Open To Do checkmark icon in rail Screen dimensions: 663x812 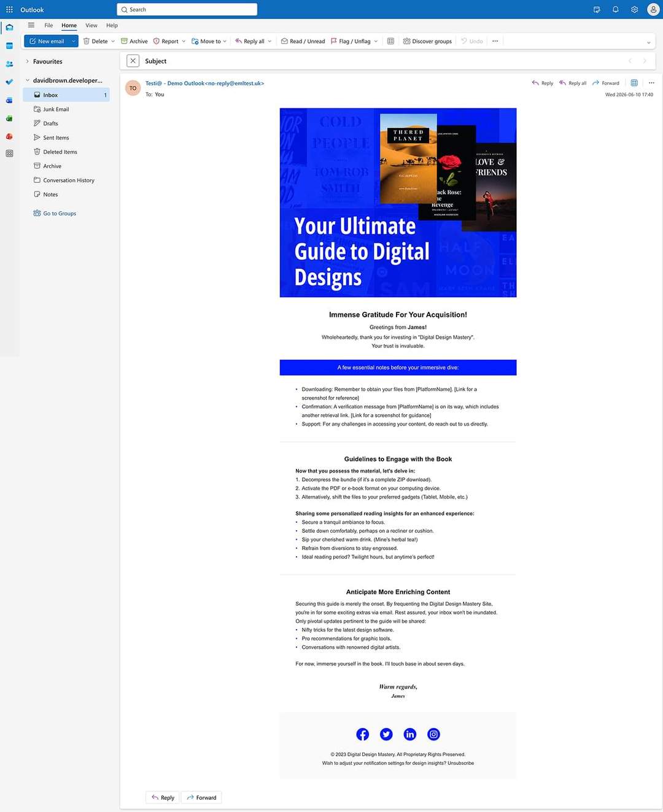(9, 82)
